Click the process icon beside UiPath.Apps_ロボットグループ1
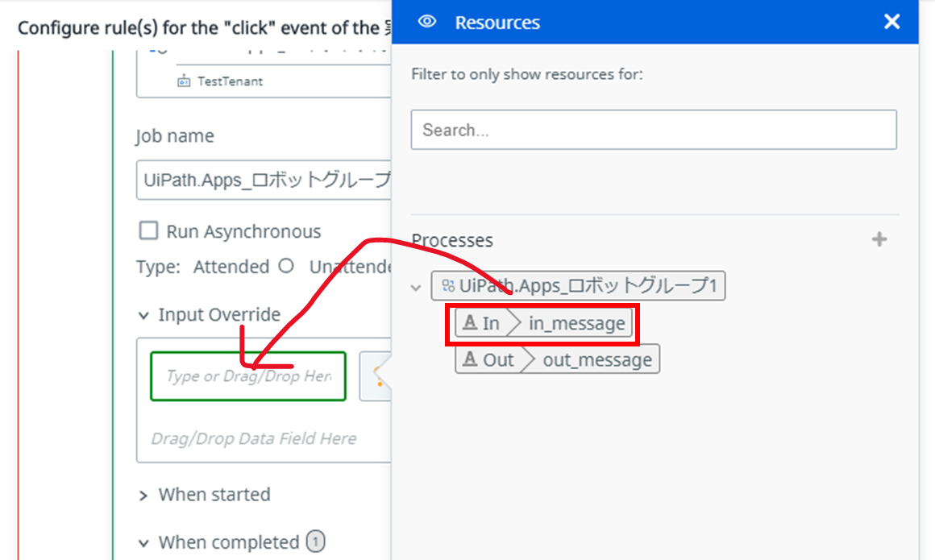This screenshot has width=935, height=560. click(448, 286)
